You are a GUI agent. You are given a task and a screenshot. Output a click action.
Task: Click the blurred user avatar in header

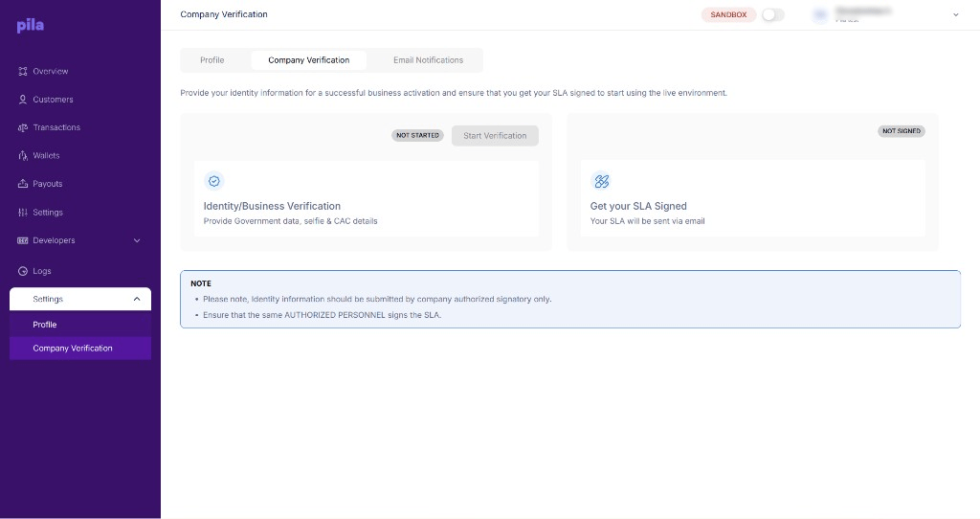point(820,15)
